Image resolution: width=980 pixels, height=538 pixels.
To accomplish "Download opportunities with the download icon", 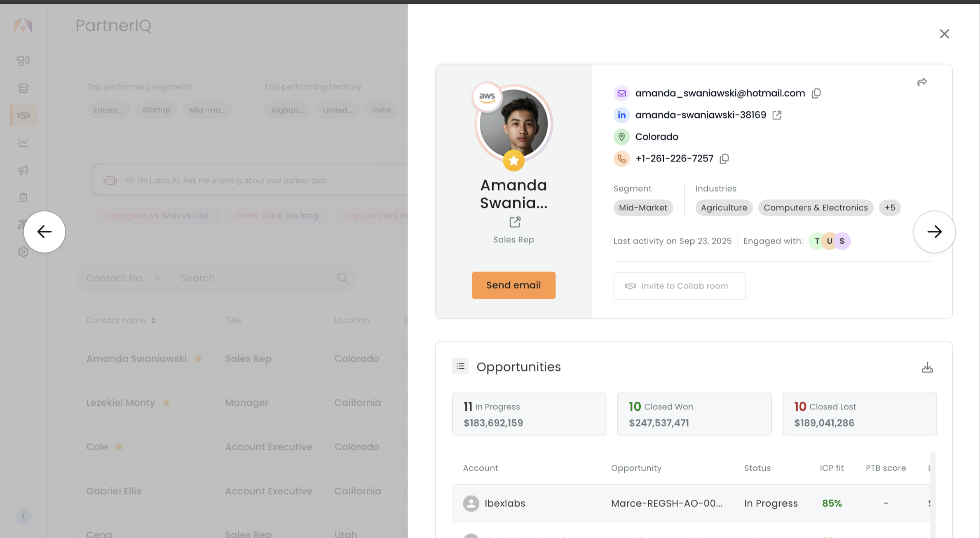I will [927, 367].
